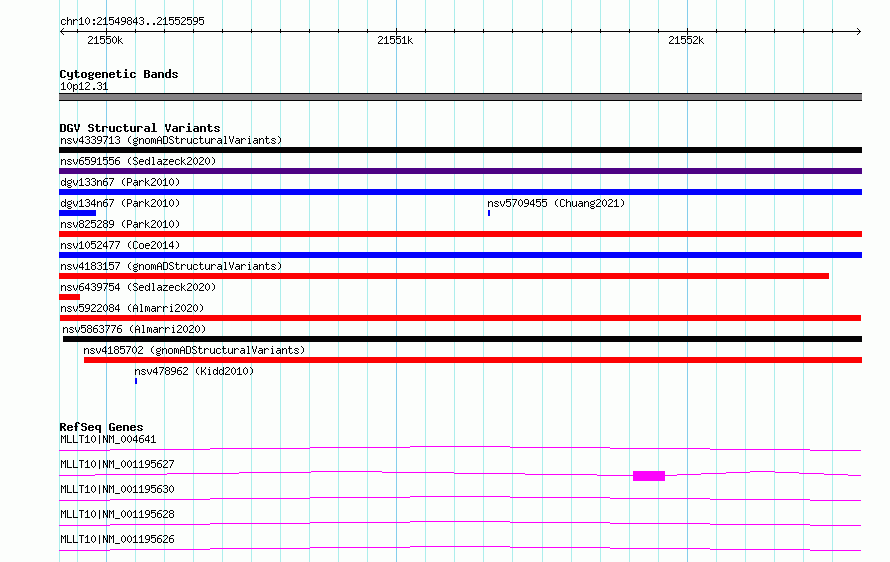
Task: Click the nsv825289 (Park2010) label
Action: (120, 224)
